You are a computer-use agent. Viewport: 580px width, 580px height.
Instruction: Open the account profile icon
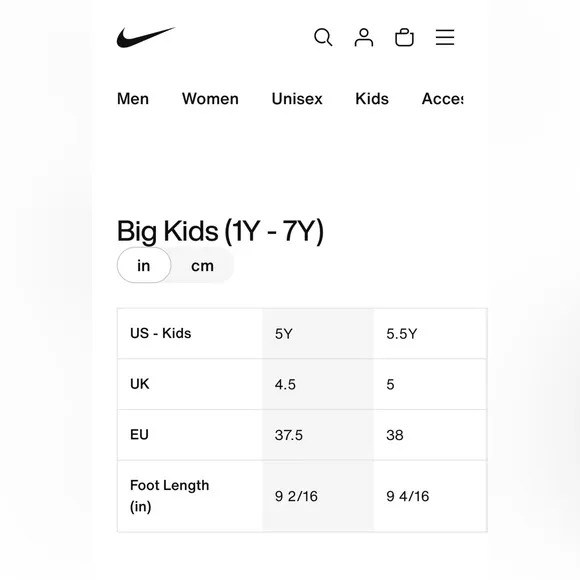coord(364,37)
